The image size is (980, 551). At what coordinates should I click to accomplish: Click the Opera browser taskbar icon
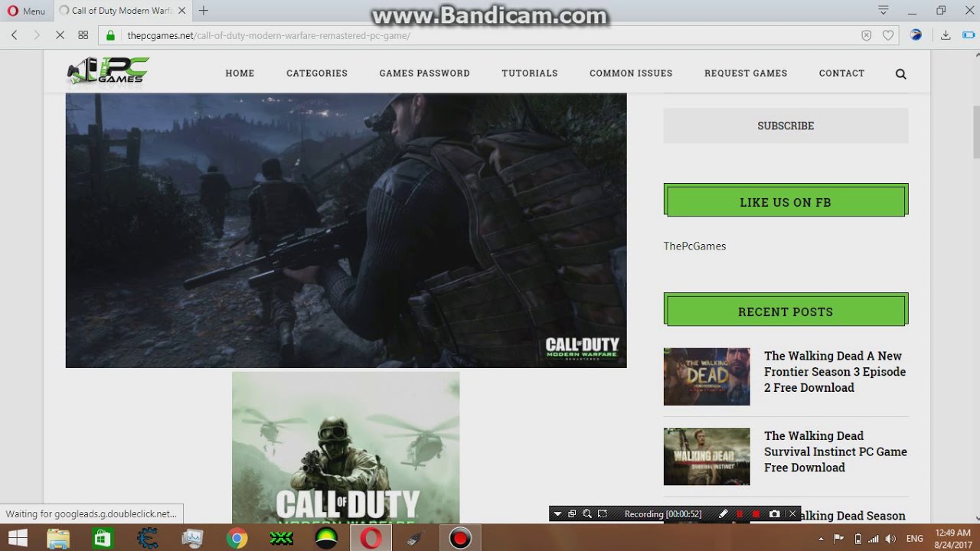(x=371, y=538)
